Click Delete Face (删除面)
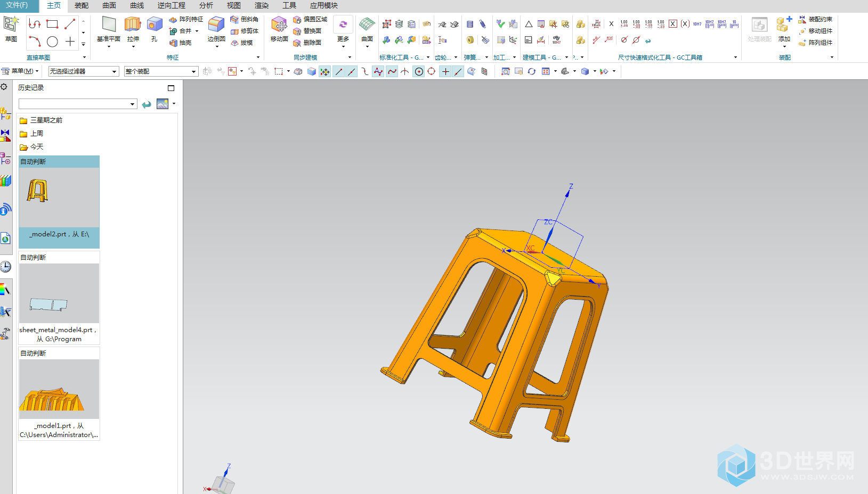This screenshot has height=494, width=868. [x=307, y=43]
